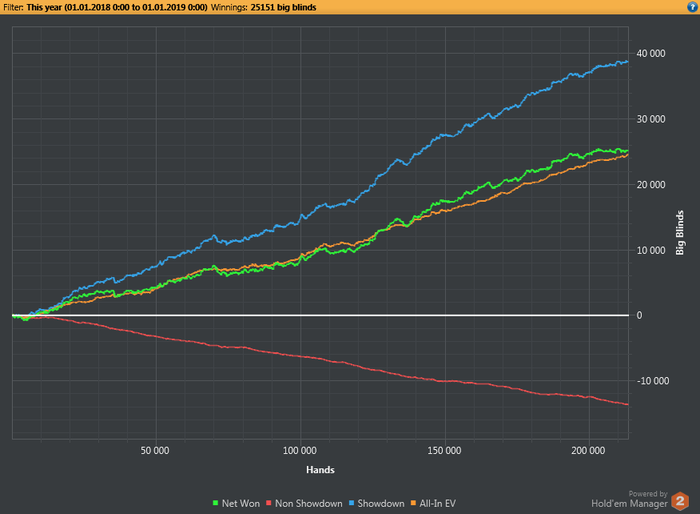Click the Non Showdown legend label
The width and height of the screenshot is (700, 514).
pos(308,503)
